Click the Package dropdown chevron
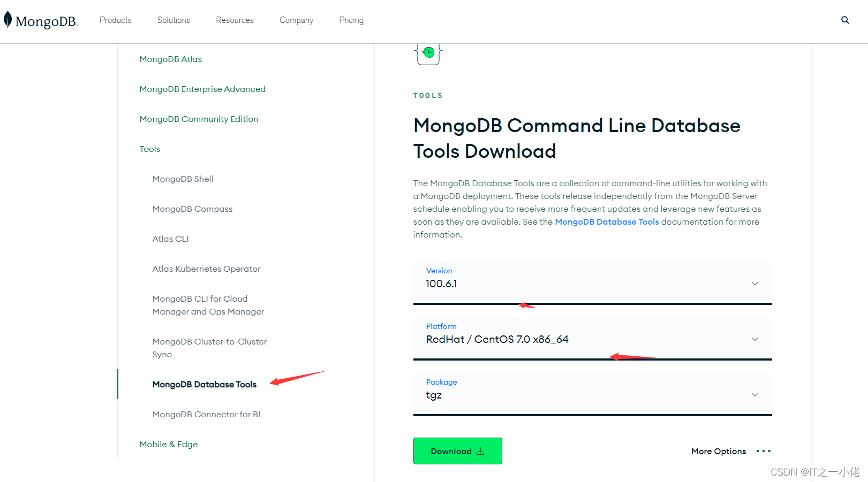This screenshot has height=482, width=868. coord(754,395)
